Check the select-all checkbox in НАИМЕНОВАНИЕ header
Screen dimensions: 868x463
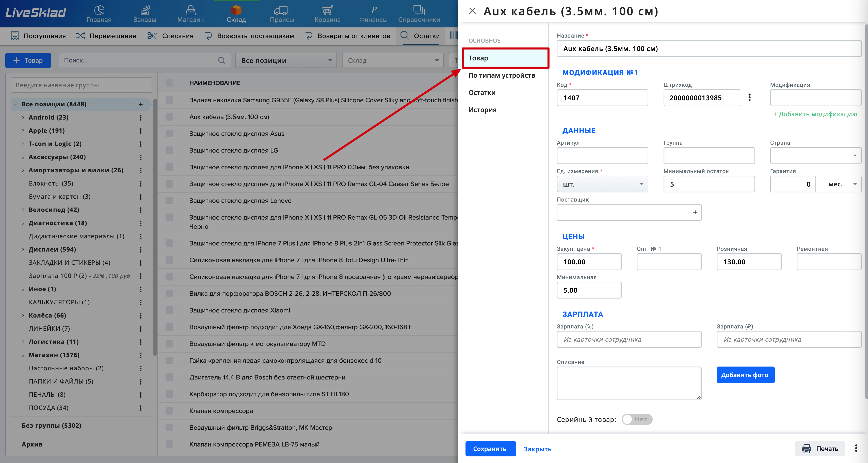[x=169, y=83]
